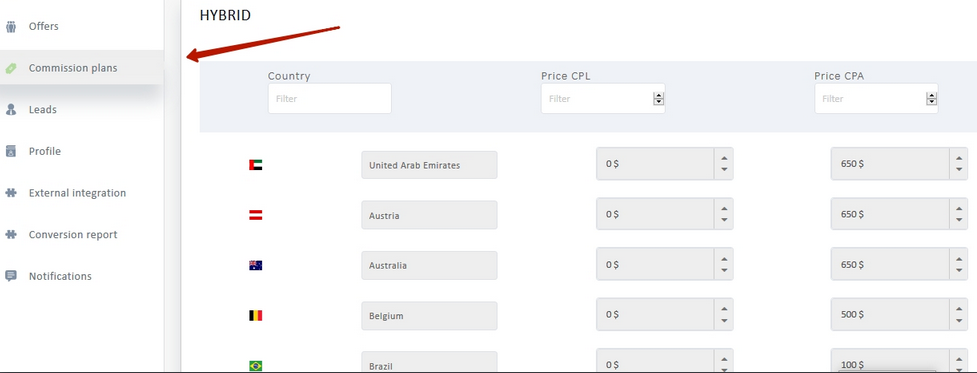The height and width of the screenshot is (373, 977).
Task: Click the green Commission plans tag icon
Action: (x=11, y=68)
